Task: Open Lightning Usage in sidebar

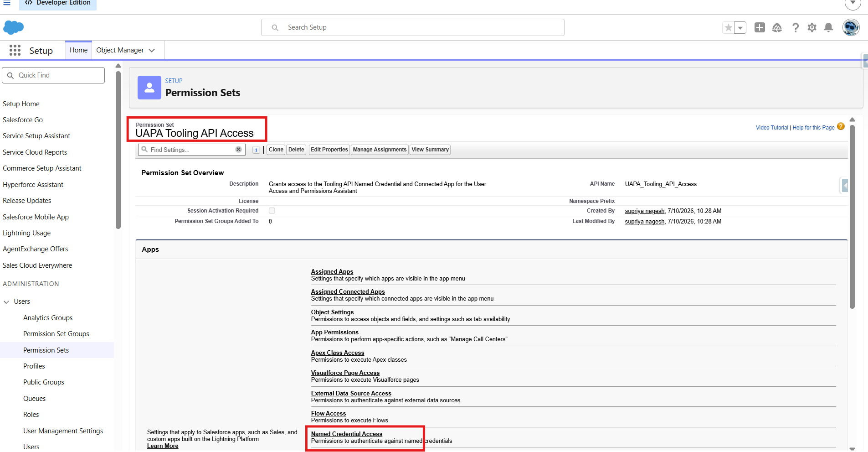Action: click(x=26, y=233)
